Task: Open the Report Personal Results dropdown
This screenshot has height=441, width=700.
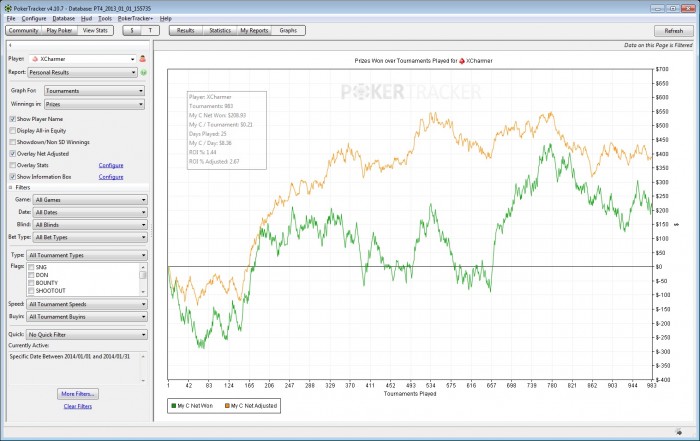Action: [x=83, y=72]
